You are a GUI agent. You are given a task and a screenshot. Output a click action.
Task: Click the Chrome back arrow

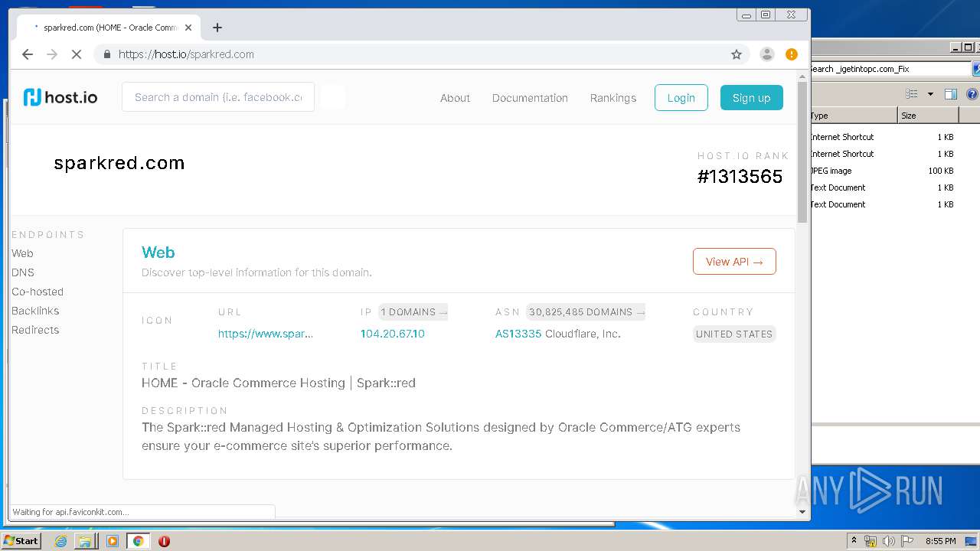pyautogui.click(x=28, y=54)
